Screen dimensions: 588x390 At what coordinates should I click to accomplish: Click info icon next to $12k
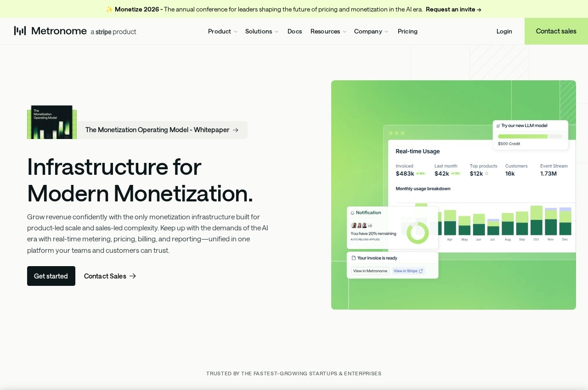(486, 173)
